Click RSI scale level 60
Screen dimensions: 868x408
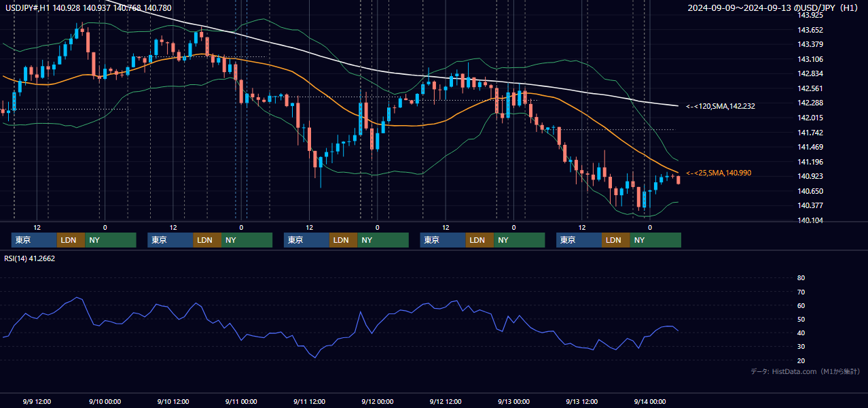[x=801, y=305]
